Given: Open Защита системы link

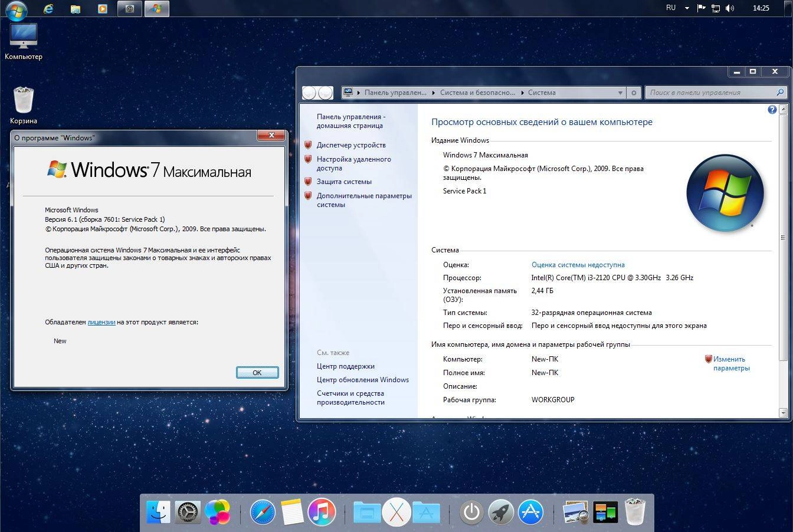Looking at the screenshot, I should (x=344, y=182).
